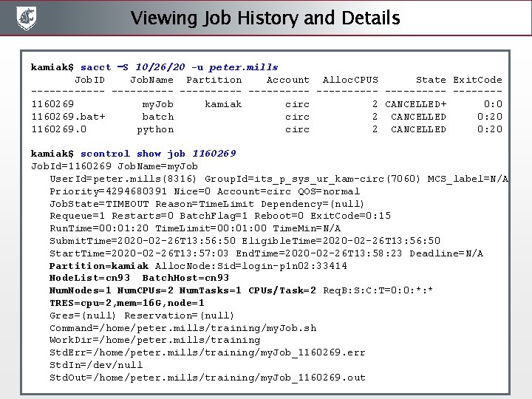Click 'RunTime=00:01:20' value
532x399 pixels.
click(x=99, y=228)
